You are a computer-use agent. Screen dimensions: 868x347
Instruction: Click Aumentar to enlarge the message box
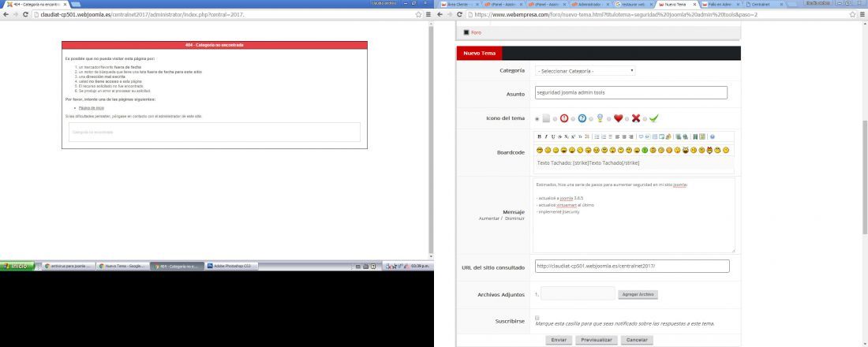coord(488,218)
